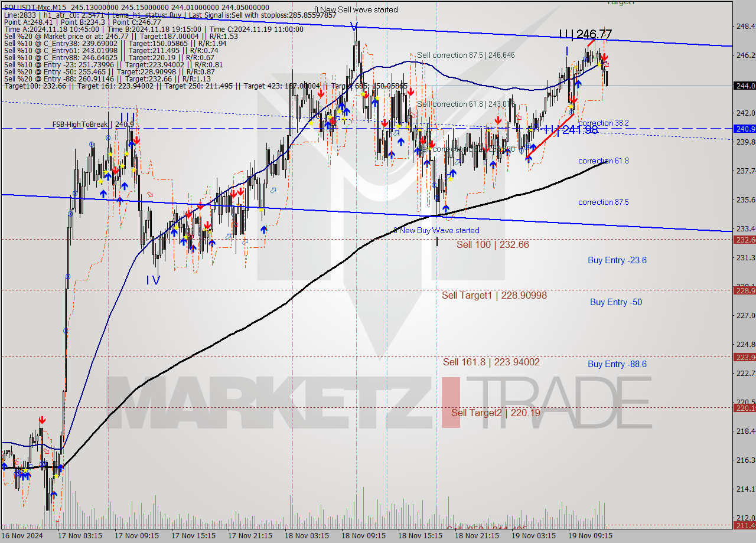Image resolution: width=756 pixels, height=543 pixels.
Task: Select 'Sell %10 @ Entry -23: 251.73996' line
Action: 112,64
